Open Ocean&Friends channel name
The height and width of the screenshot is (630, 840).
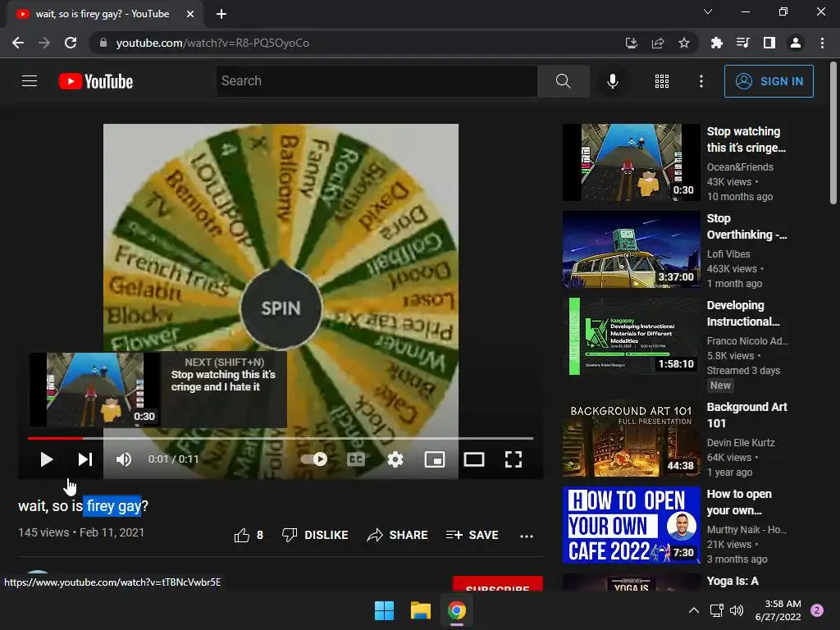[740, 167]
